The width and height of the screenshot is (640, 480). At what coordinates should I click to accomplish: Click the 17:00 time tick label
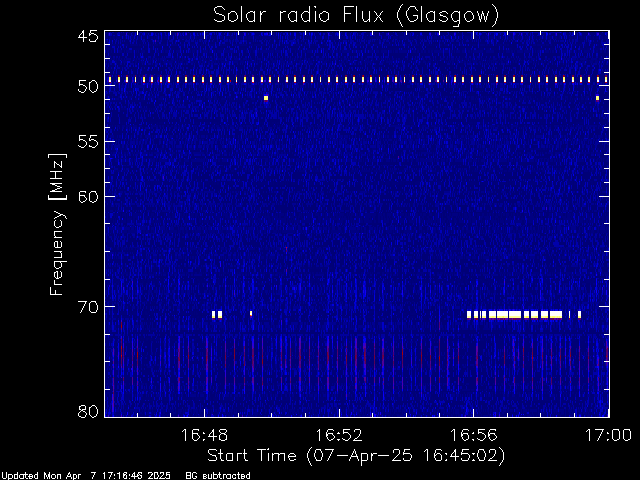click(x=608, y=435)
